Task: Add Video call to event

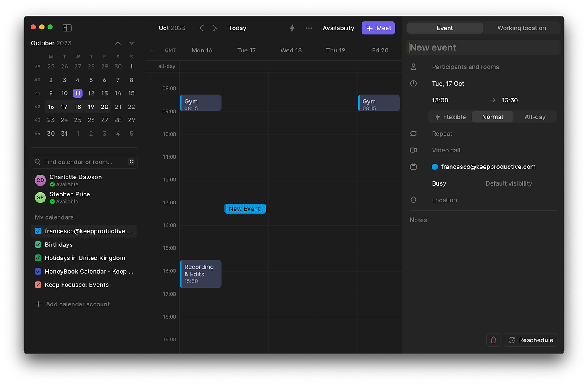Action: click(x=446, y=150)
